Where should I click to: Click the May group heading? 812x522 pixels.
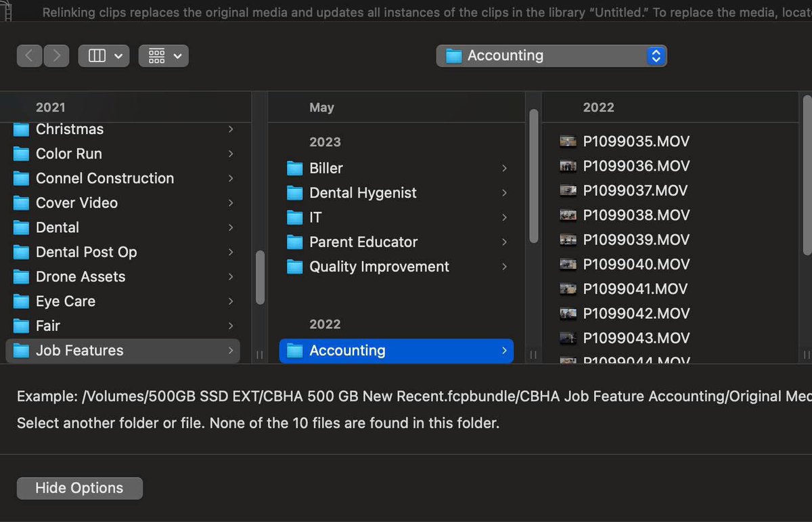pos(321,107)
